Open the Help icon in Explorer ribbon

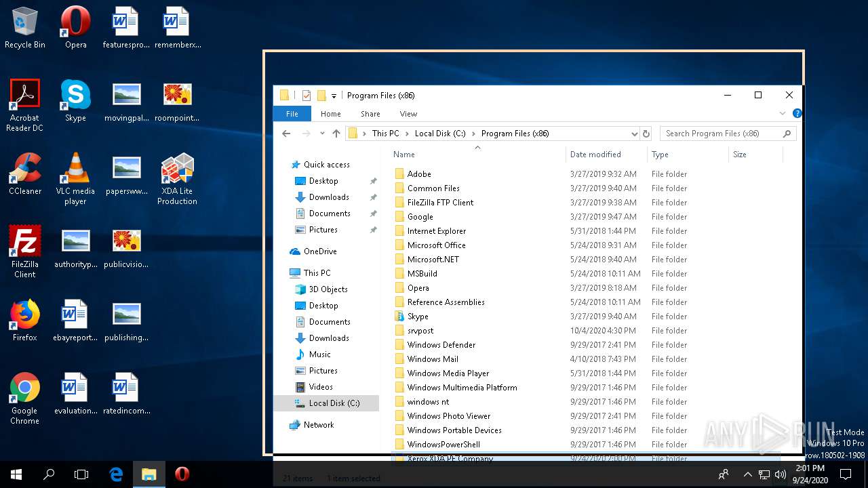797,113
